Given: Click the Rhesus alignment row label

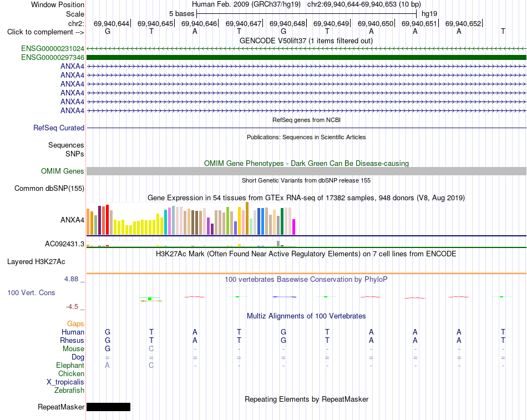Looking at the screenshot, I should (72, 340).
